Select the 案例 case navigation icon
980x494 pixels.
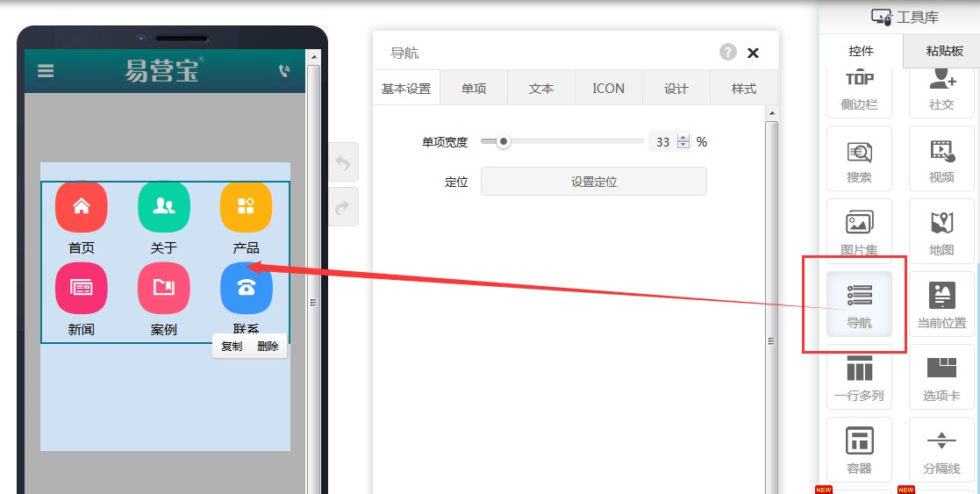click(x=164, y=288)
